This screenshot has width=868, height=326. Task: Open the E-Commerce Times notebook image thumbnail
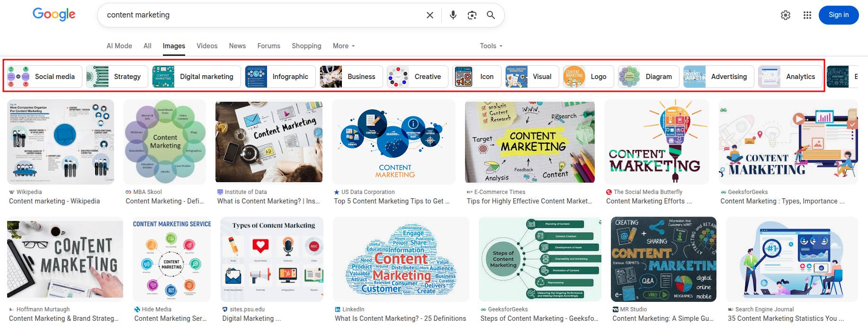530,141
